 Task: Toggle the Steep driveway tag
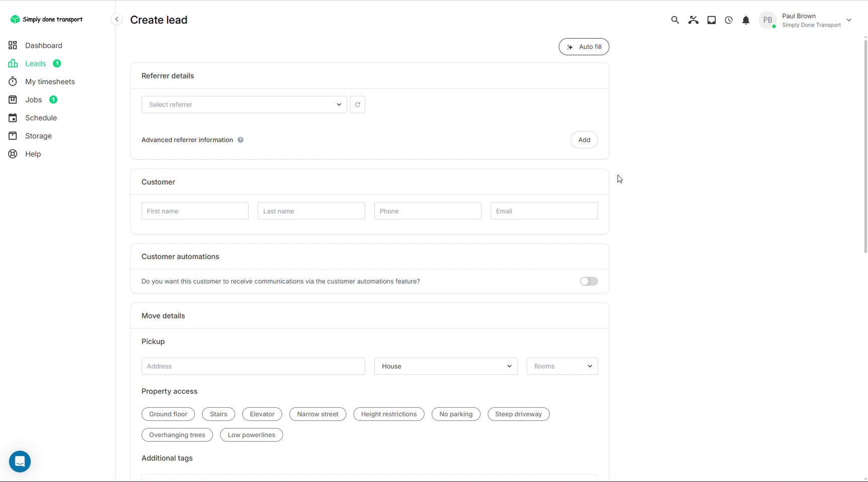(518, 414)
